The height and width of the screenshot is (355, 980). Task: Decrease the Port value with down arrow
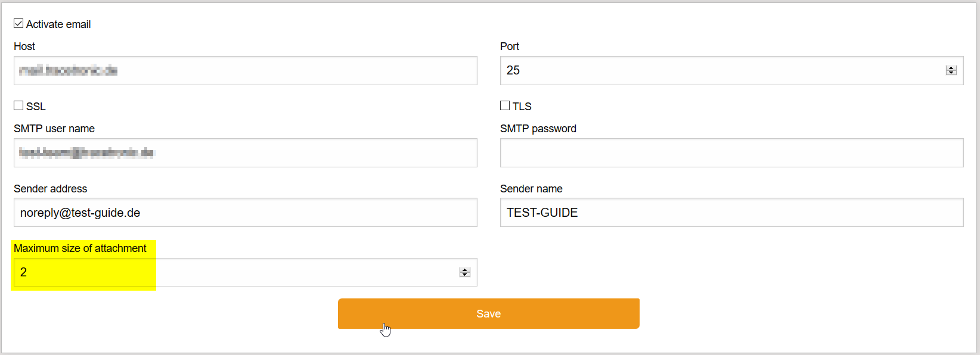click(951, 73)
